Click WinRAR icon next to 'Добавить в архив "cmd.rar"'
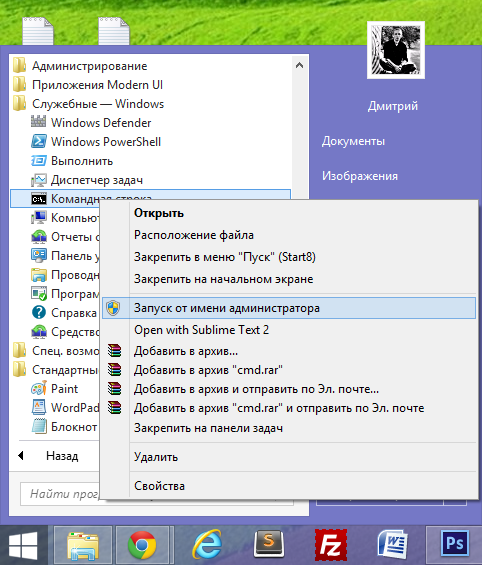 [115, 370]
